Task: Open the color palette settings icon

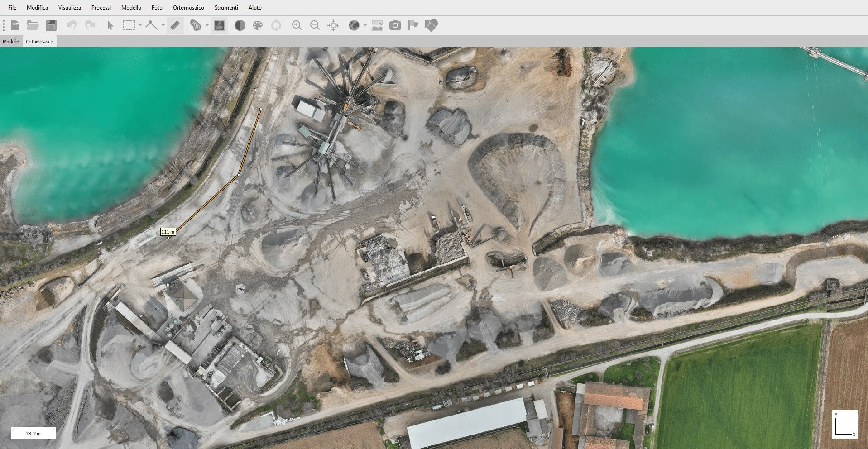Action: (258, 25)
